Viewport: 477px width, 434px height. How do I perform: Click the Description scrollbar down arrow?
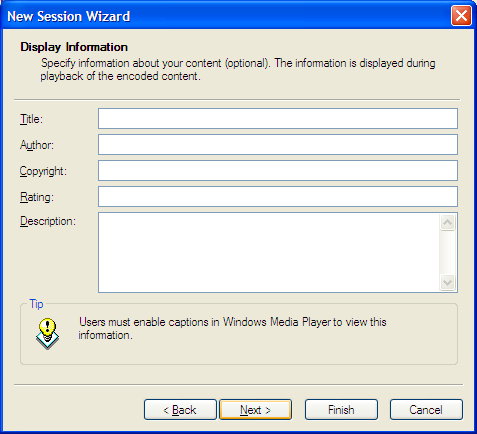pos(447,283)
